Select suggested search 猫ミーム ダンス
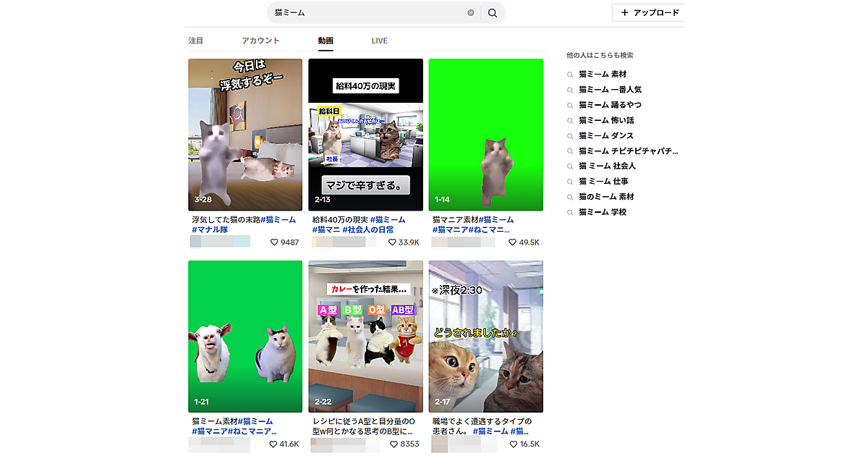868x456 pixels. (x=605, y=136)
